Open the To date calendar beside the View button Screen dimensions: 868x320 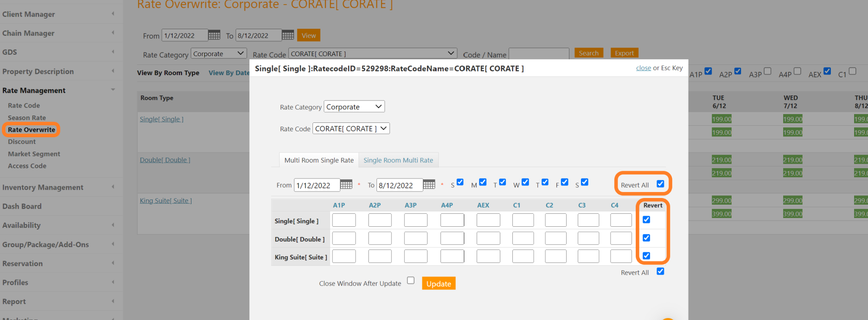coord(287,35)
